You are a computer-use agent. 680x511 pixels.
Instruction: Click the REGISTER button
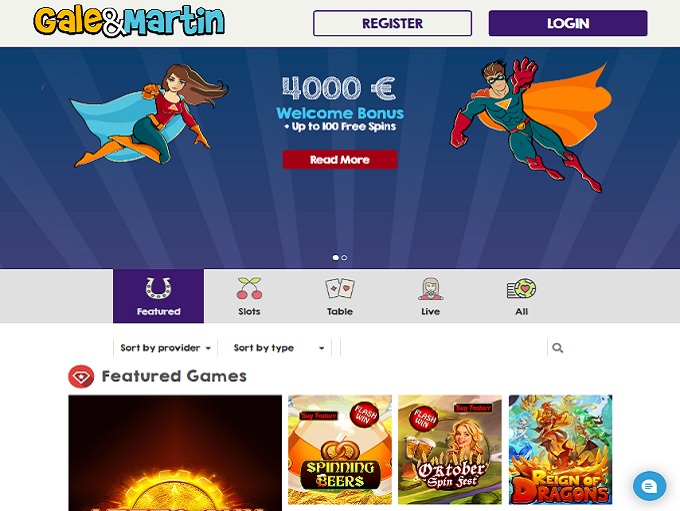tap(392, 23)
